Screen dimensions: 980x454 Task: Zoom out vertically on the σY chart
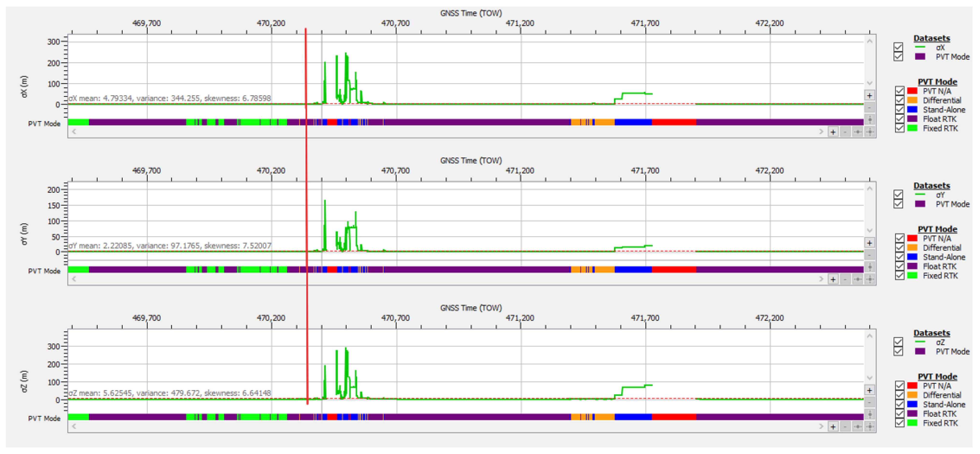point(870,254)
